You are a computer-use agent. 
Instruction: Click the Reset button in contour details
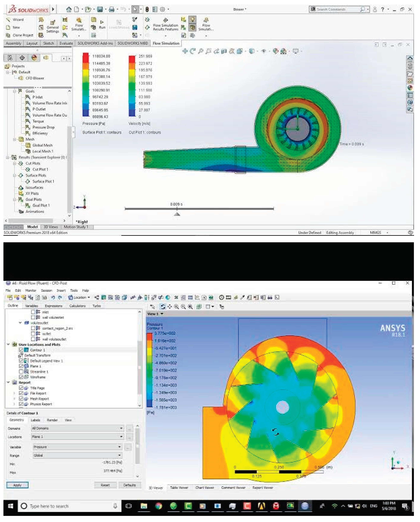tap(105, 485)
